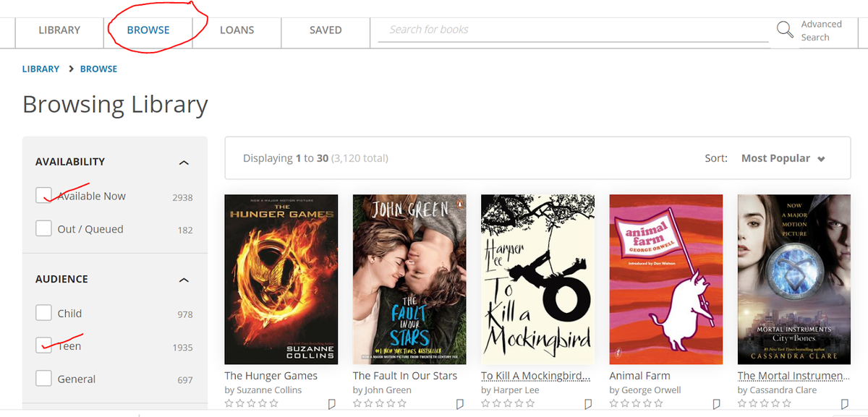Click the Out / Queued count 182

coord(185,231)
